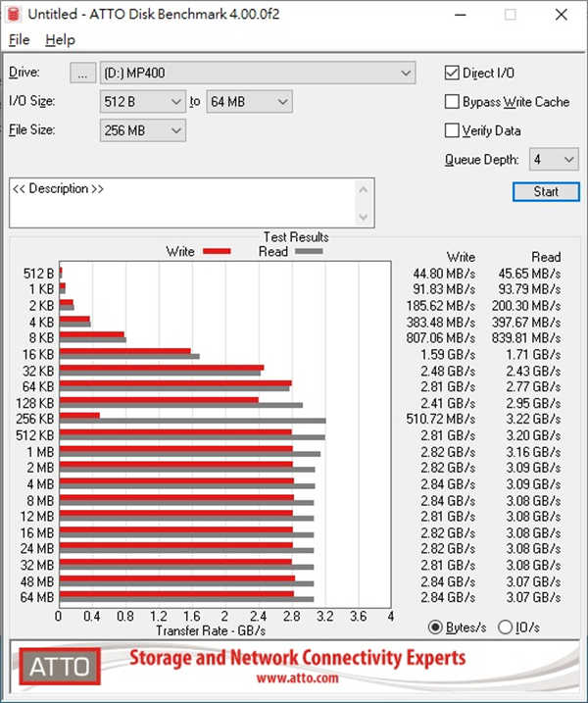Viewport: 588px width, 703px height.
Task: Click the 2 KB read value 200.30 MB/s
Action: click(526, 306)
